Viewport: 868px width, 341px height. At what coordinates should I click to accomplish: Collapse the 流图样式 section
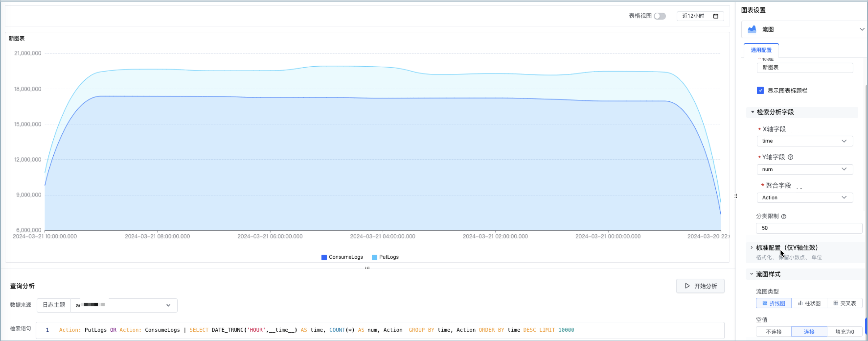tap(805, 274)
